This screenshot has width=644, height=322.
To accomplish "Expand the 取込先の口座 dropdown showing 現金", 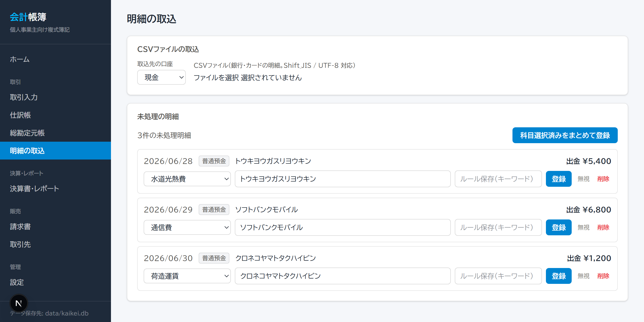I will tap(161, 77).
